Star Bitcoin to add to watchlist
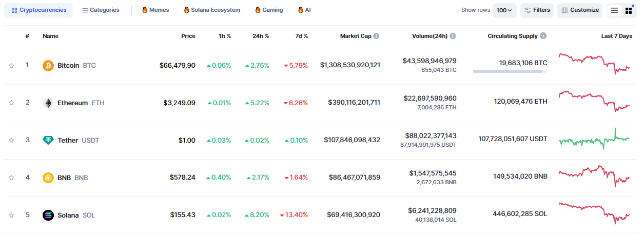Viewport: 644px width, 234px height. point(11,66)
